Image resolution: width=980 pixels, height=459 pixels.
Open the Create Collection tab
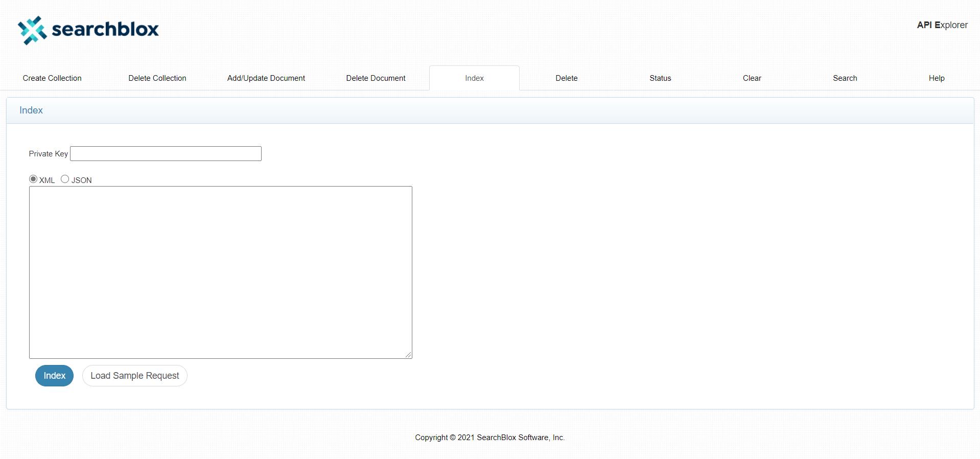52,78
